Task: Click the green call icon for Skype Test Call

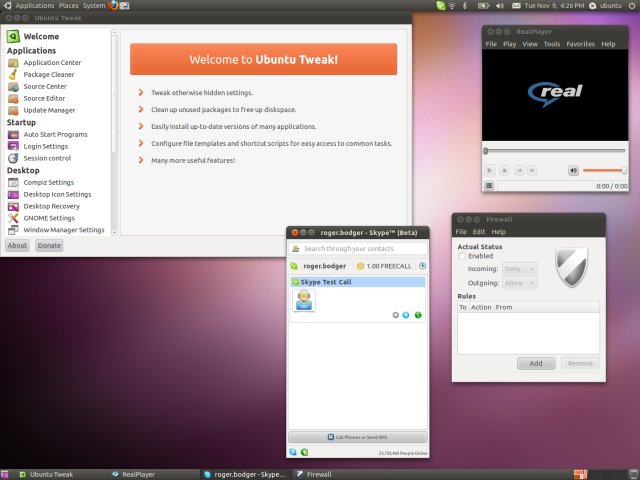Action: 418,315
